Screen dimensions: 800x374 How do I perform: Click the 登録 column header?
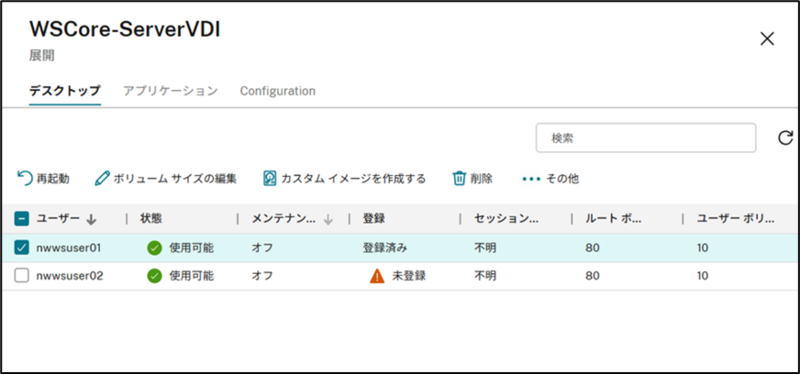click(x=373, y=219)
